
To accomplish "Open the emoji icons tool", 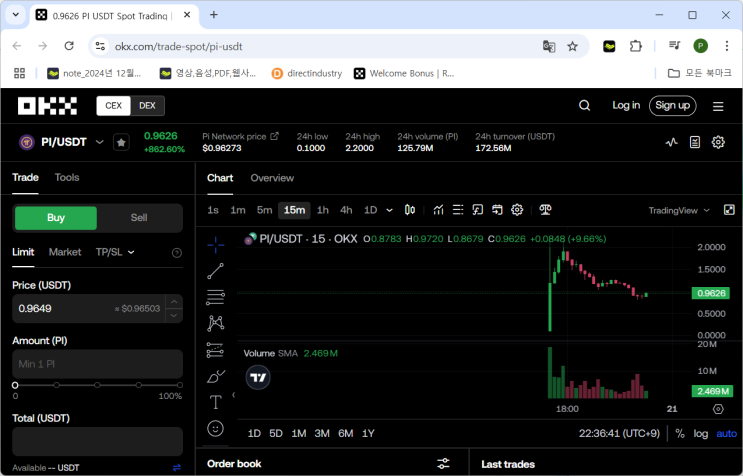I will (216, 429).
